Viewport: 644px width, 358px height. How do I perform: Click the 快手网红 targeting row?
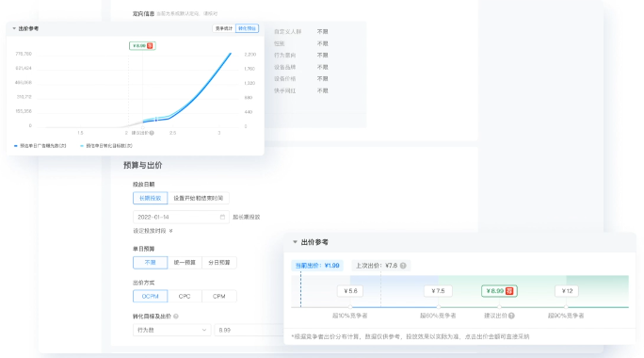(301, 90)
